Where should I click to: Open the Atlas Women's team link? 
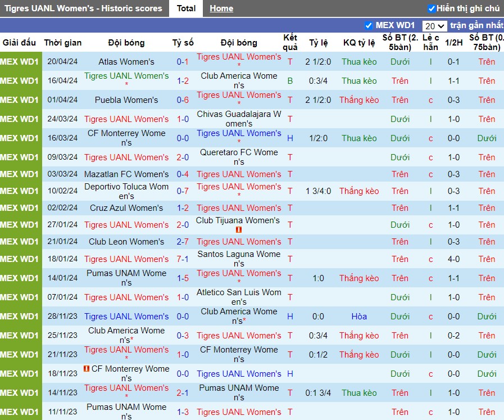click(x=126, y=61)
